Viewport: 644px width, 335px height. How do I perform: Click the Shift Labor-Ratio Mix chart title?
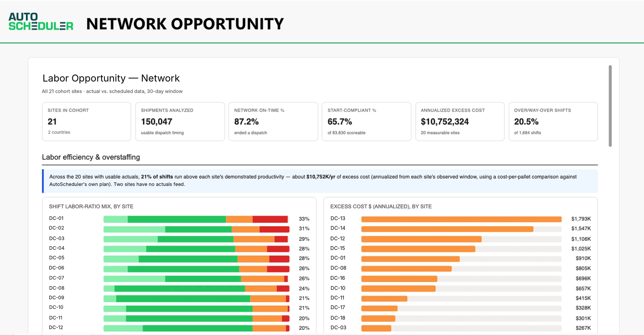point(91,206)
